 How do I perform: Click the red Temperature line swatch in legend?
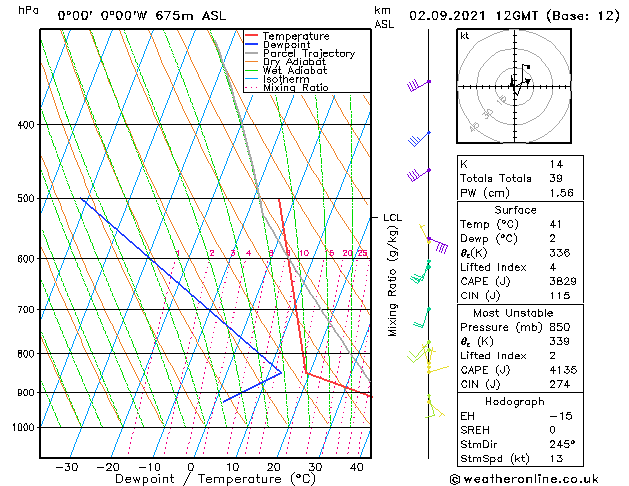(251, 36)
